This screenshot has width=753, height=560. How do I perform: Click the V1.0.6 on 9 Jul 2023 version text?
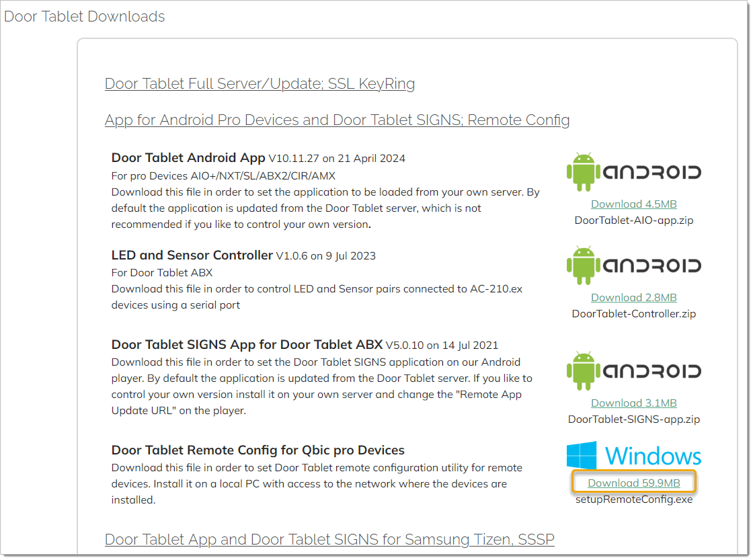tap(325, 256)
